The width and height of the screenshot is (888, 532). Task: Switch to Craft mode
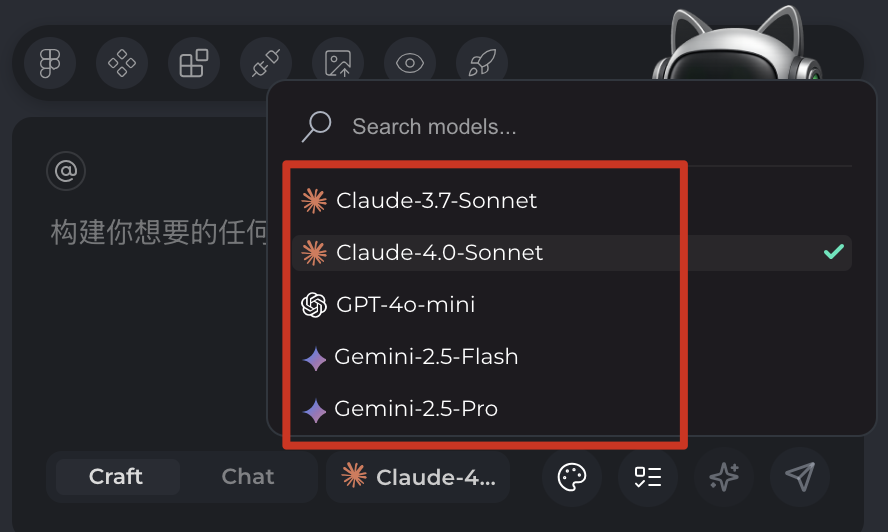116,477
